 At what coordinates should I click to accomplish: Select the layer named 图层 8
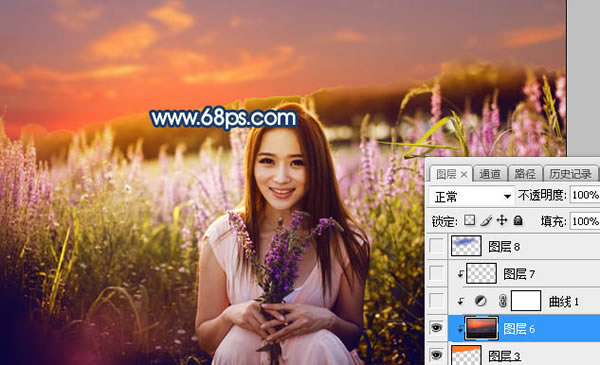pos(504,247)
